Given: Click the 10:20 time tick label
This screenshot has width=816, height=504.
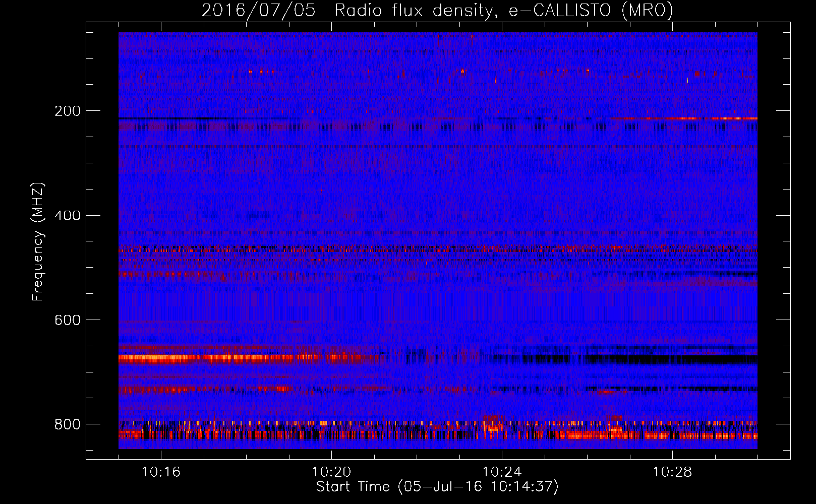Looking at the screenshot, I should pyautogui.click(x=331, y=472).
